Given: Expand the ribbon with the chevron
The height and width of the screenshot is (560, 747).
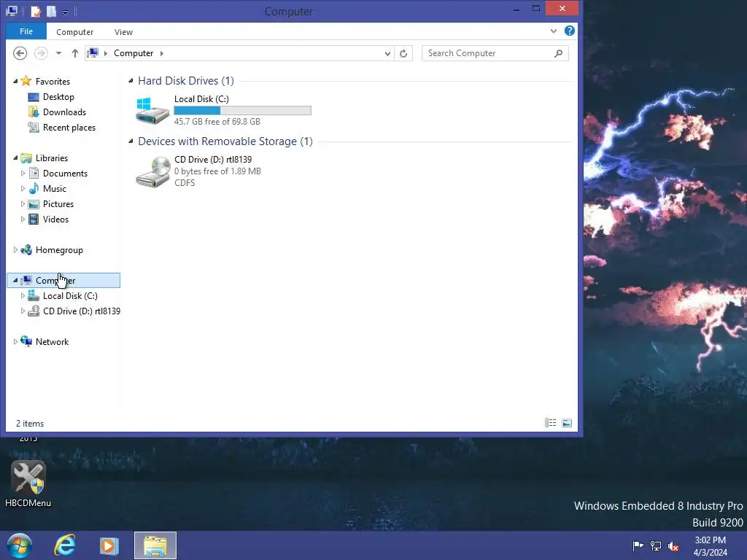Looking at the screenshot, I should coord(553,31).
